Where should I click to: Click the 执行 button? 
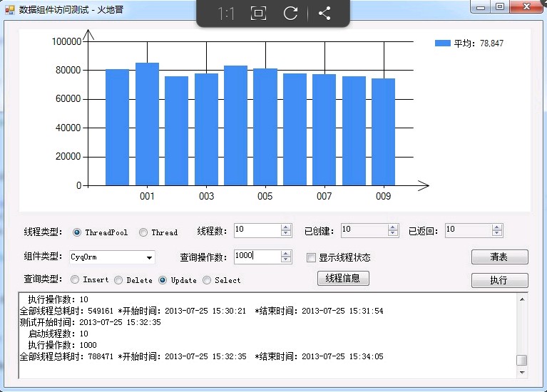tap(499, 280)
